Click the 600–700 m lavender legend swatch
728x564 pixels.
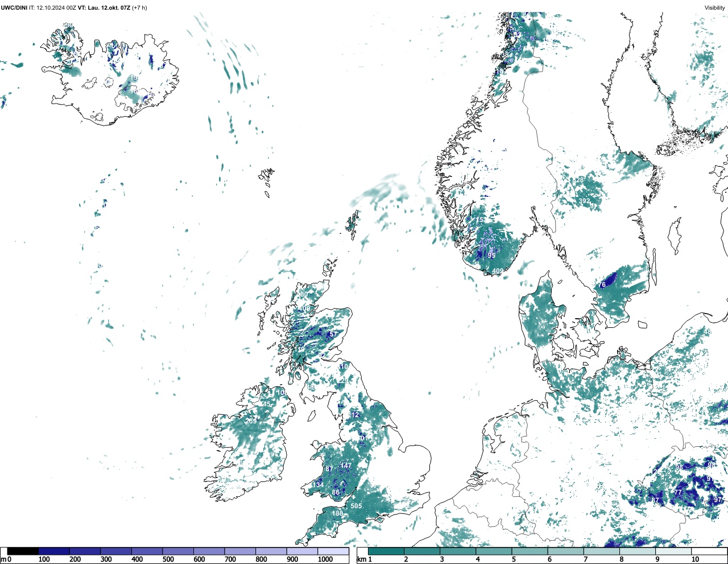tap(209, 551)
